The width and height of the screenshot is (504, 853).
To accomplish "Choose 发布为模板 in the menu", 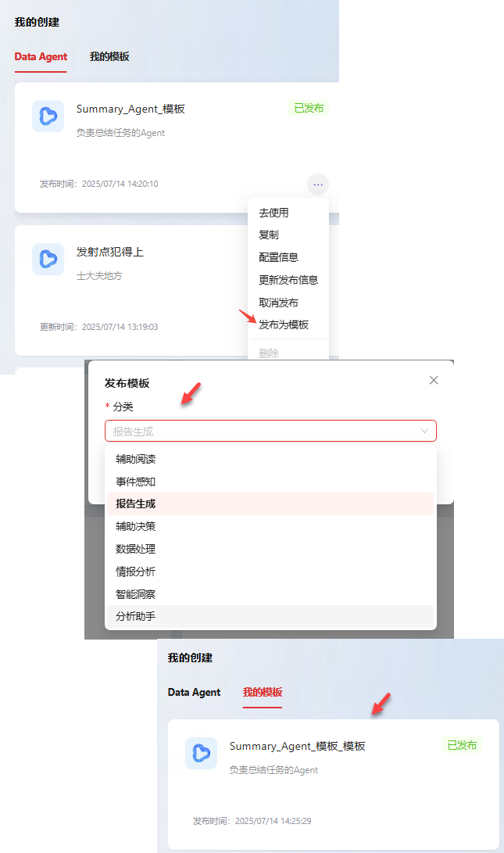I will point(284,324).
